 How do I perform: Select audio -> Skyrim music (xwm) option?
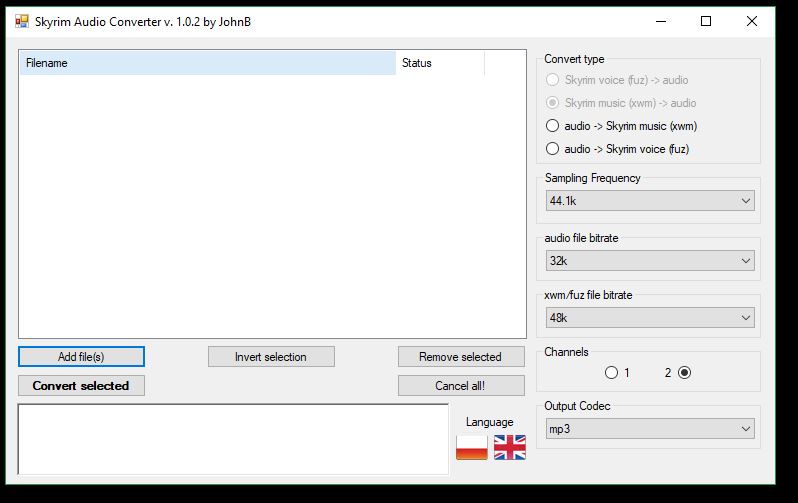tap(553, 126)
